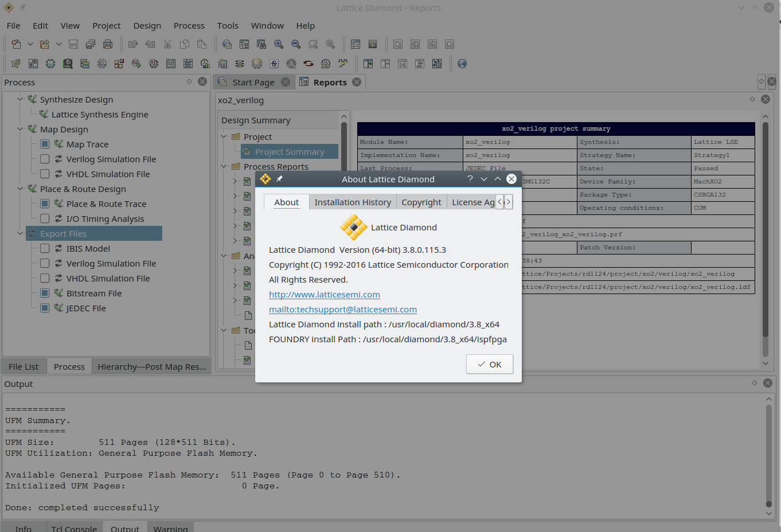Select Project Summary in the Design Summary tree

[290, 152]
